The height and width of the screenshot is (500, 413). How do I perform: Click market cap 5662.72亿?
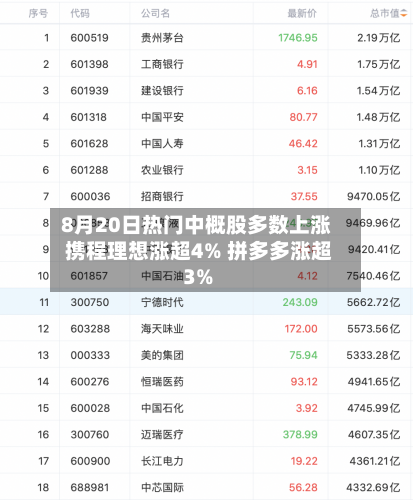click(x=373, y=302)
